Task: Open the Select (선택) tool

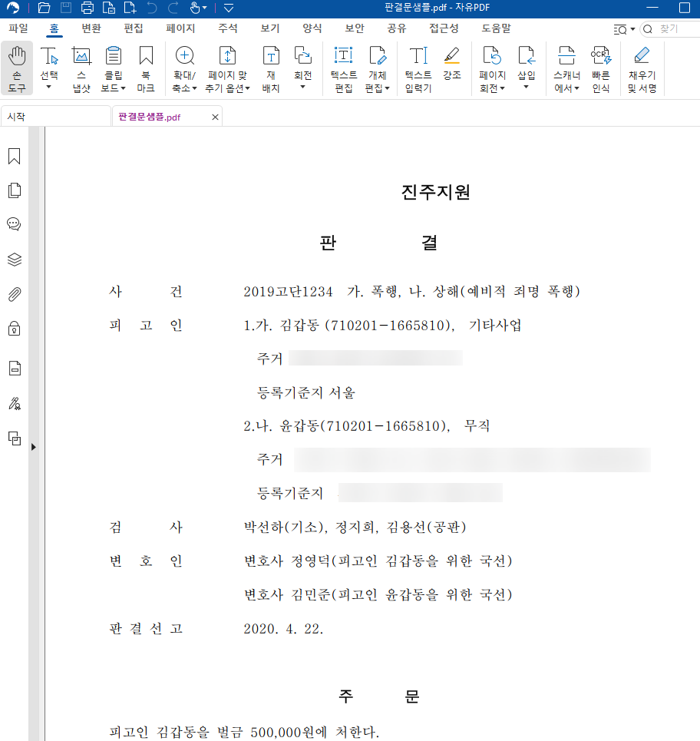Action: click(49, 68)
